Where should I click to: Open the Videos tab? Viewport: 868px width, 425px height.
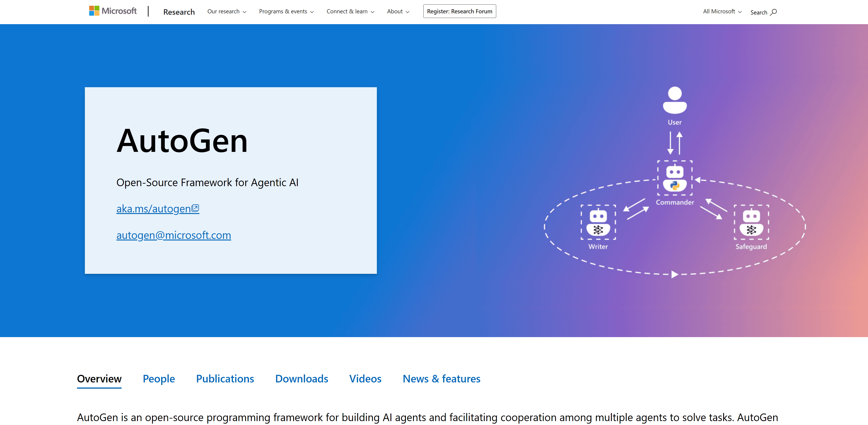point(365,379)
